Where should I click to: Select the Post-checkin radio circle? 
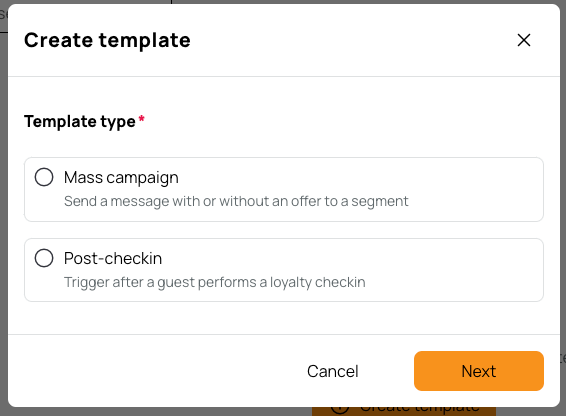coord(44,258)
